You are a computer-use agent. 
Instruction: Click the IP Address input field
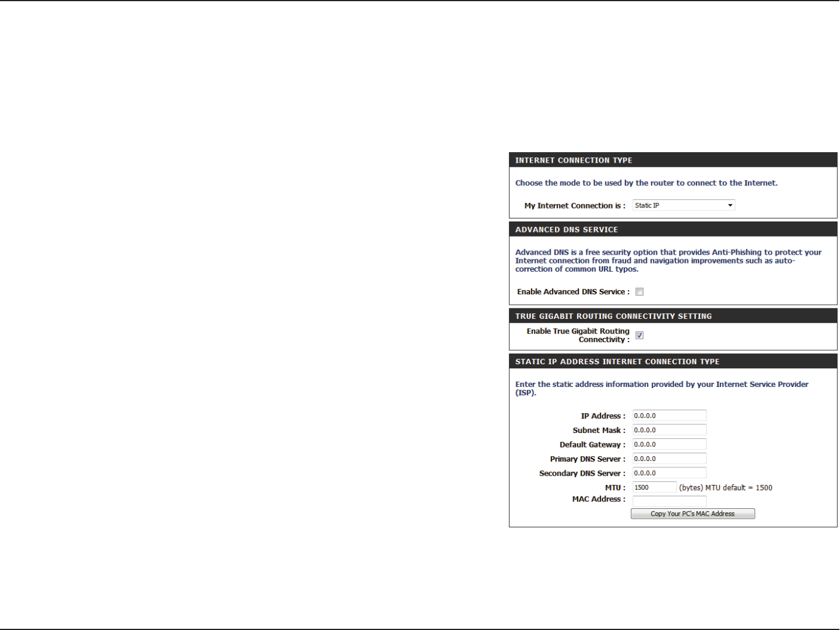[669, 416]
